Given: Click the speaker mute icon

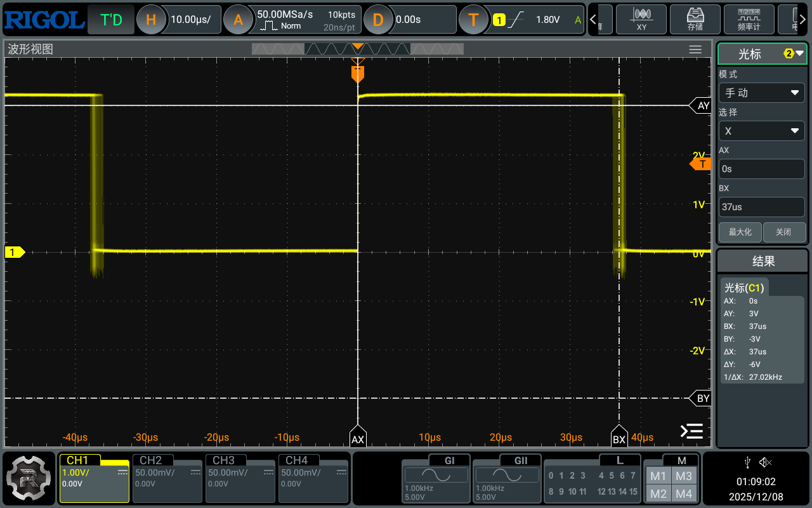Looking at the screenshot, I should [x=766, y=462].
